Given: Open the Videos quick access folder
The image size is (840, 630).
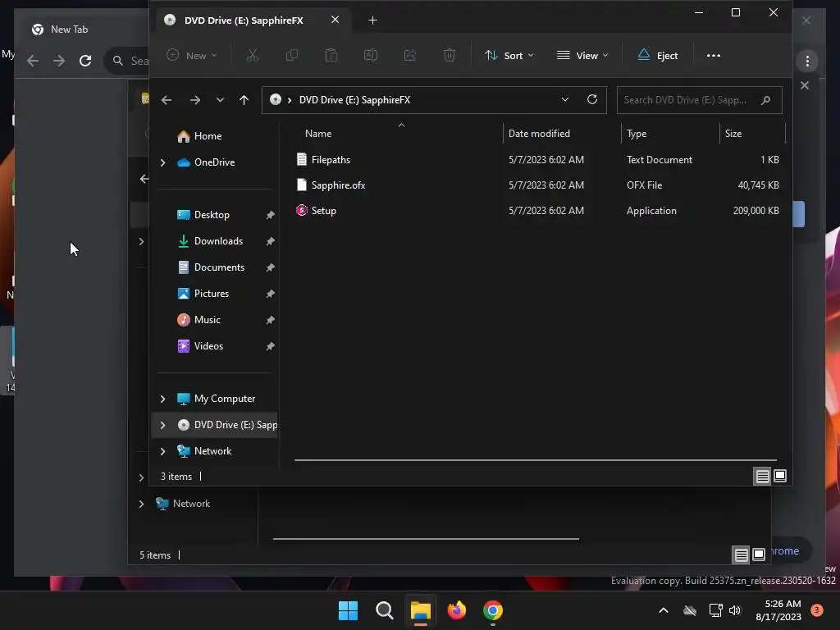Looking at the screenshot, I should (208, 346).
